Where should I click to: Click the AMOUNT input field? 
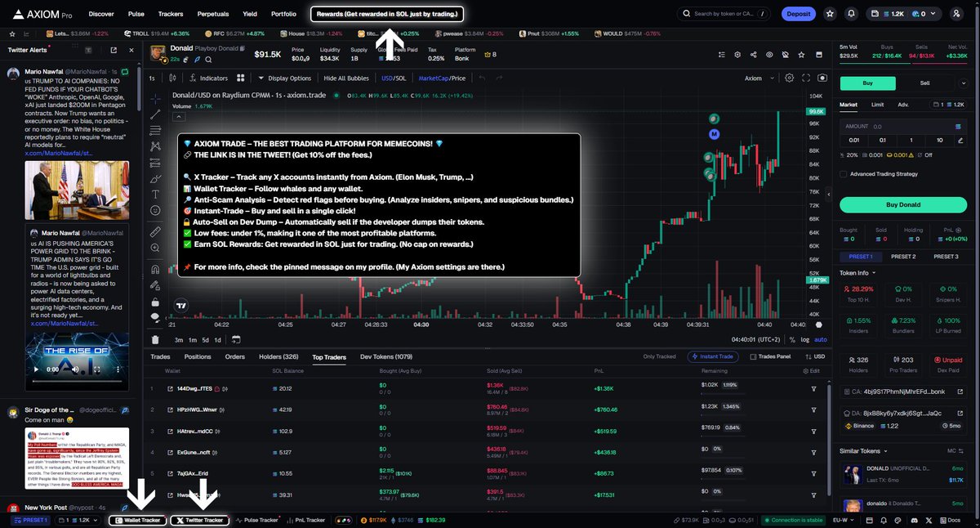[x=902, y=127]
